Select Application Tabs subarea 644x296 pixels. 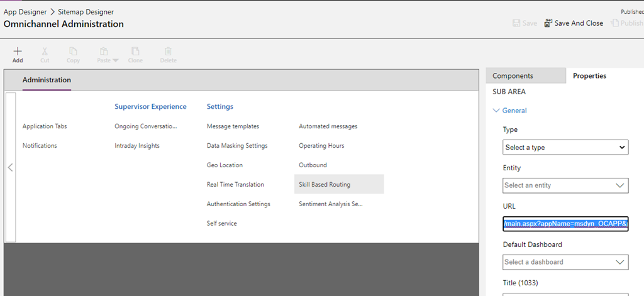pos(45,126)
